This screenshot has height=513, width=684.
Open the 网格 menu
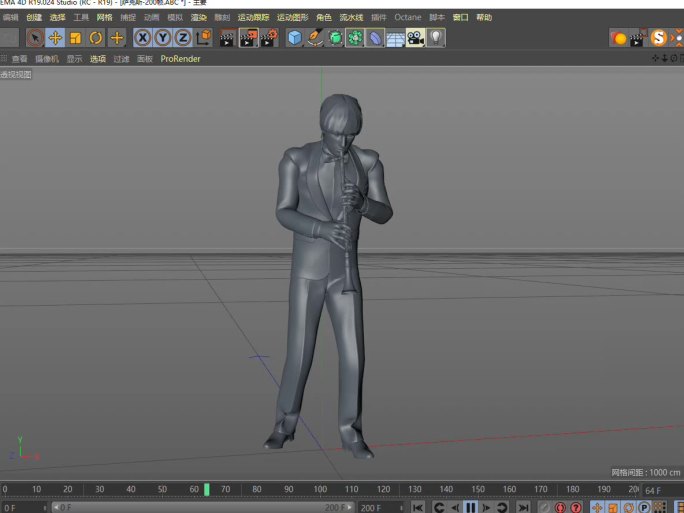pos(104,17)
